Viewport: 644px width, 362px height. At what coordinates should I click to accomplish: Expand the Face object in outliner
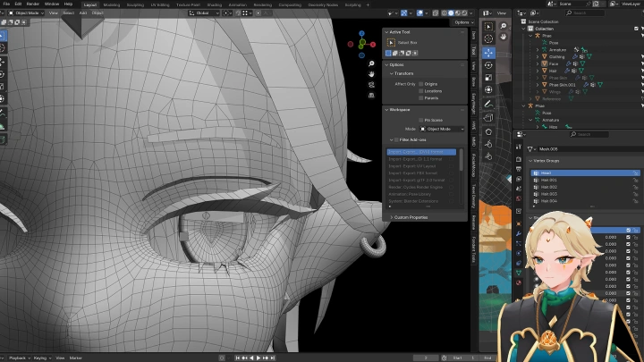pyautogui.click(x=538, y=63)
